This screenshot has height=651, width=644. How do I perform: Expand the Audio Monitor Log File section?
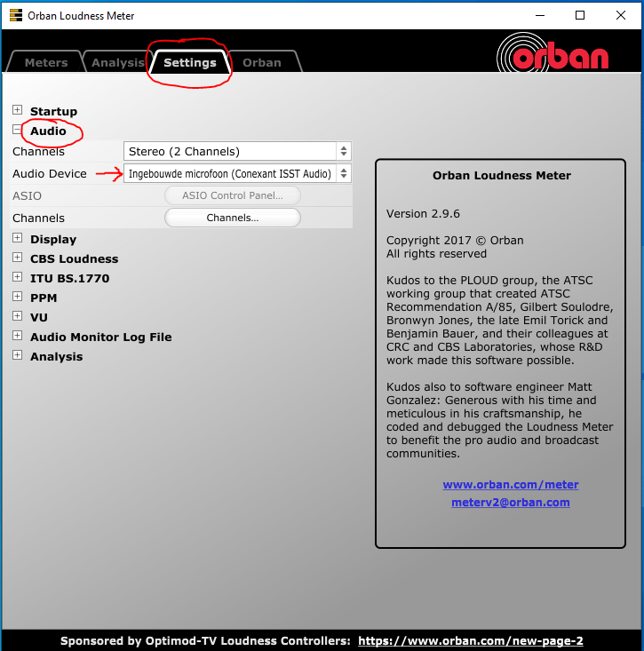tap(17, 336)
